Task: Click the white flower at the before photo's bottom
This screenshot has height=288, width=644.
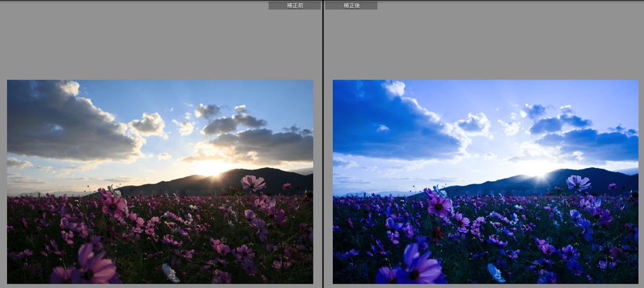Action: (171, 273)
